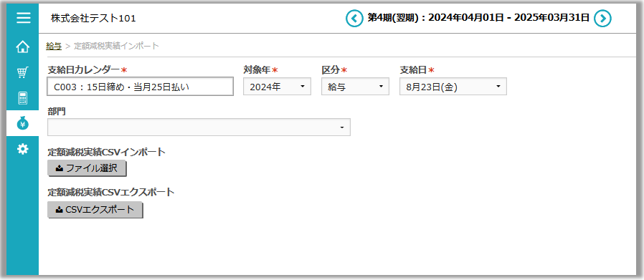Go to previous fiscal period arrow
This screenshot has width=644, height=280.
click(x=354, y=18)
